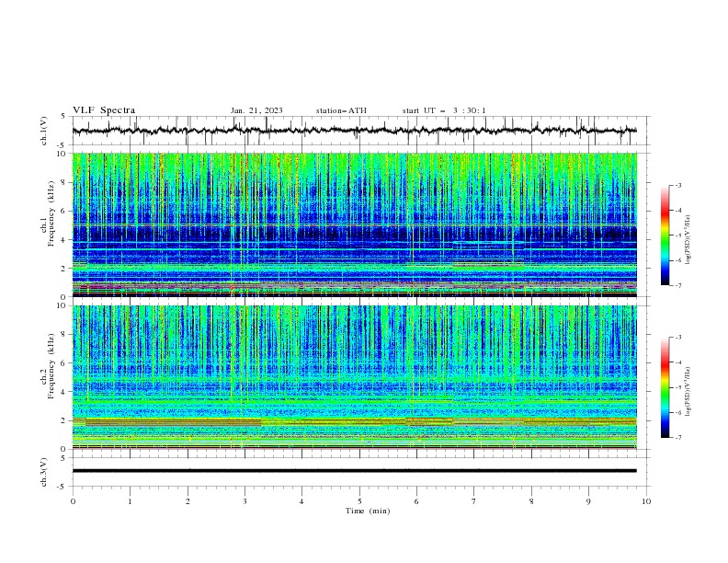
Task: Click the ch.2 log(PSD)(V²/Hz) colorbar label
Action: (x=688, y=392)
